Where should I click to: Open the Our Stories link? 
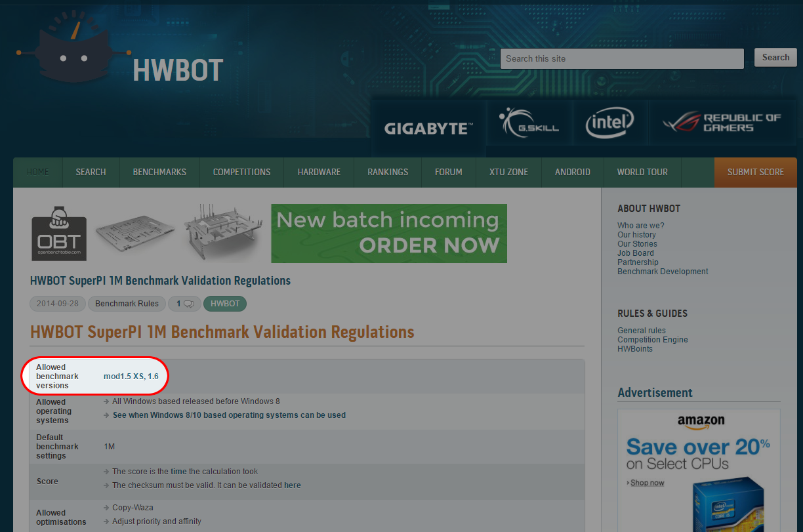(637, 244)
